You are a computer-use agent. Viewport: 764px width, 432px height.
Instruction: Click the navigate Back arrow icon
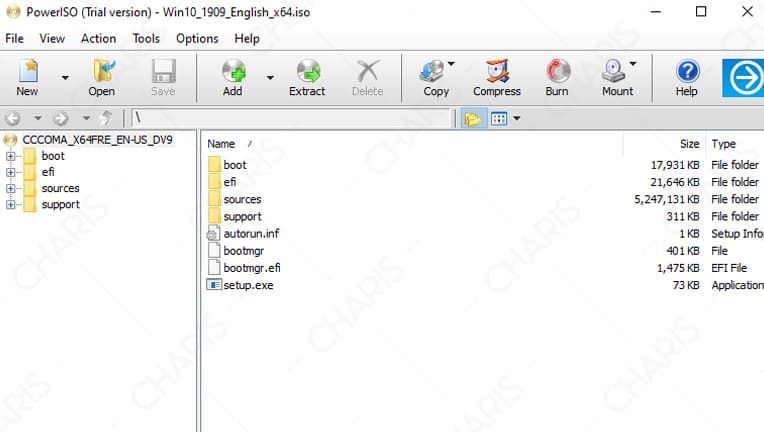13,118
